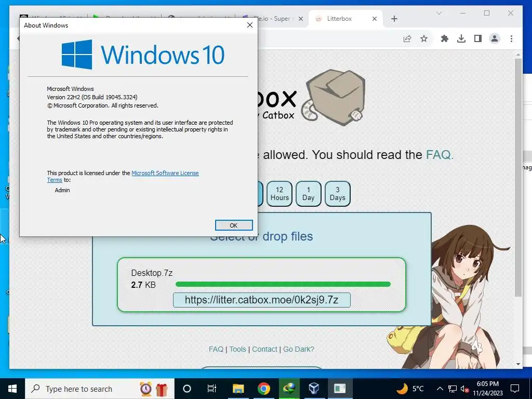
Task: Open the Chrome extensions puzzle icon
Action: pos(445,38)
